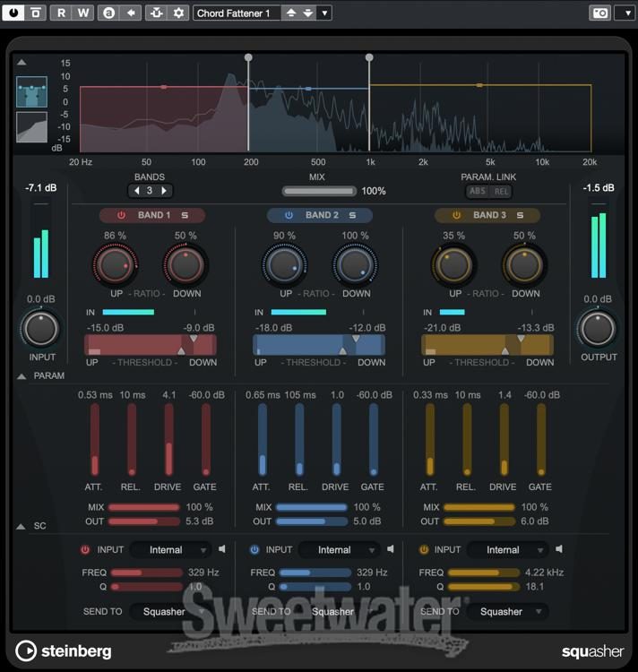Click the INPUT gain knob
The height and width of the screenshot is (672, 638).
point(40,329)
